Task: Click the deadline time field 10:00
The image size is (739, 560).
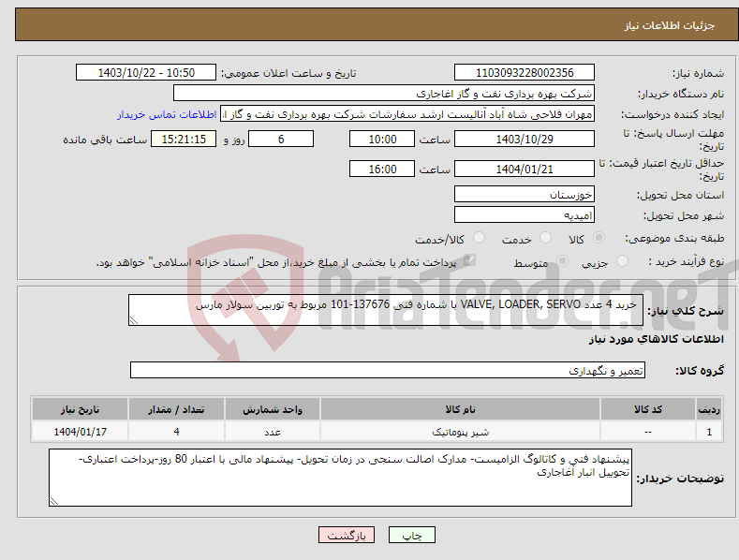Action: 382,139
